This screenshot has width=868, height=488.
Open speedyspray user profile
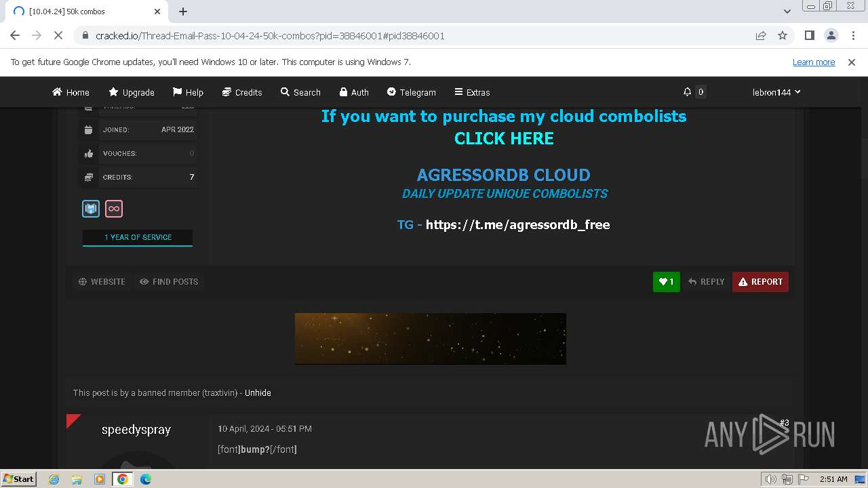tap(136, 430)
